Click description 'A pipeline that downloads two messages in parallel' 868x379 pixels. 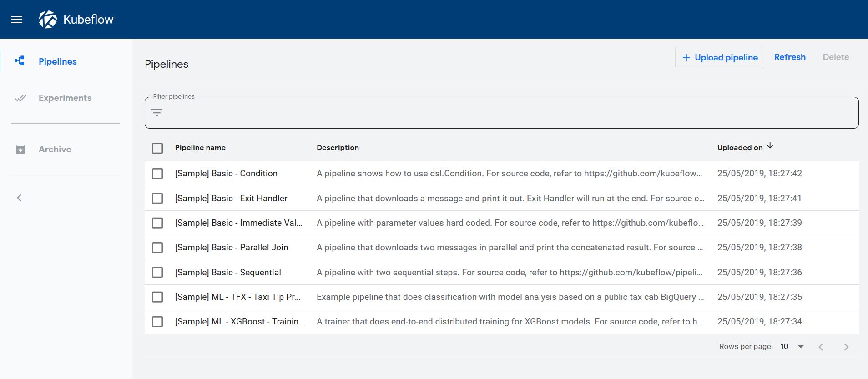click(x=510, y=248)
